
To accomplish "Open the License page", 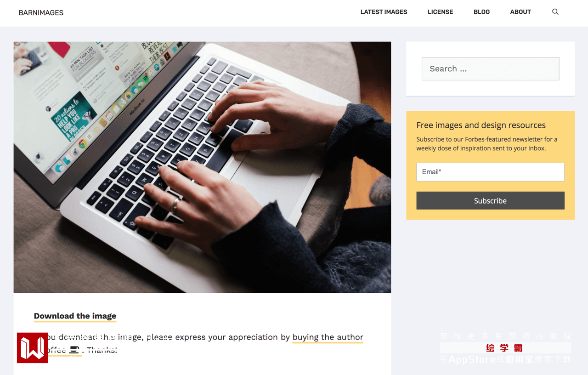I will tap(440, 12).
